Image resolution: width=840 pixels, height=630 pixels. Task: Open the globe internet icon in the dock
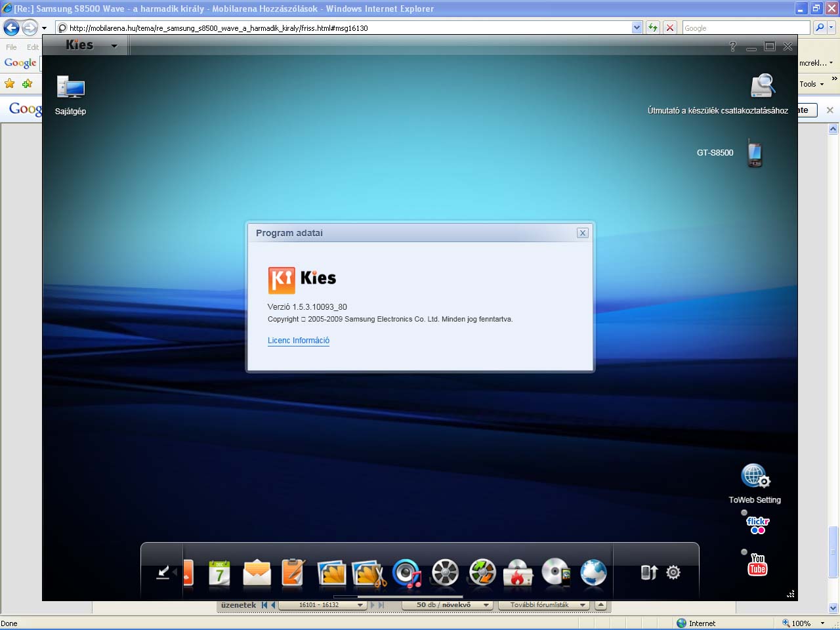pos(593,573)
